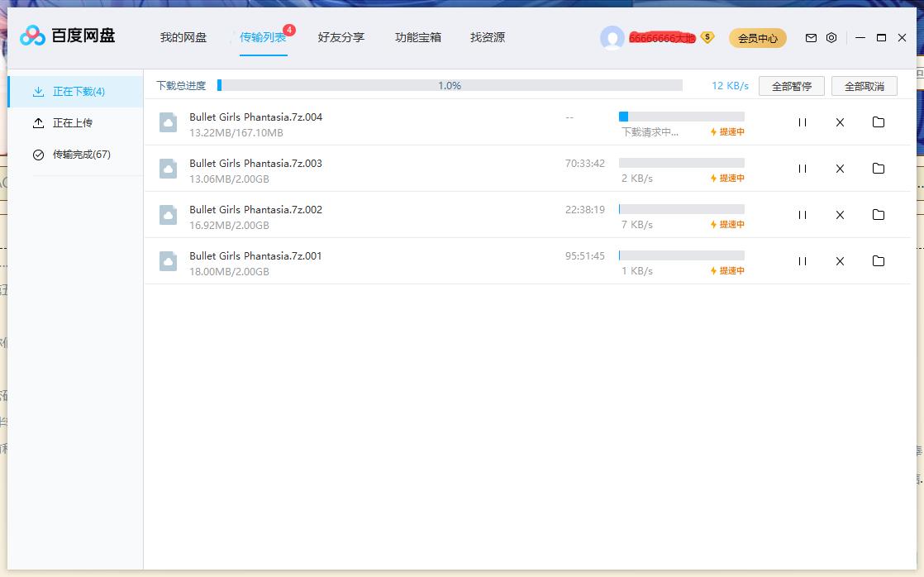Pause download of Bullet Girls Phantasia.7z.002
Image resolution: width=924 pixels, height=577 pixels.
click(x=802, y=215)
